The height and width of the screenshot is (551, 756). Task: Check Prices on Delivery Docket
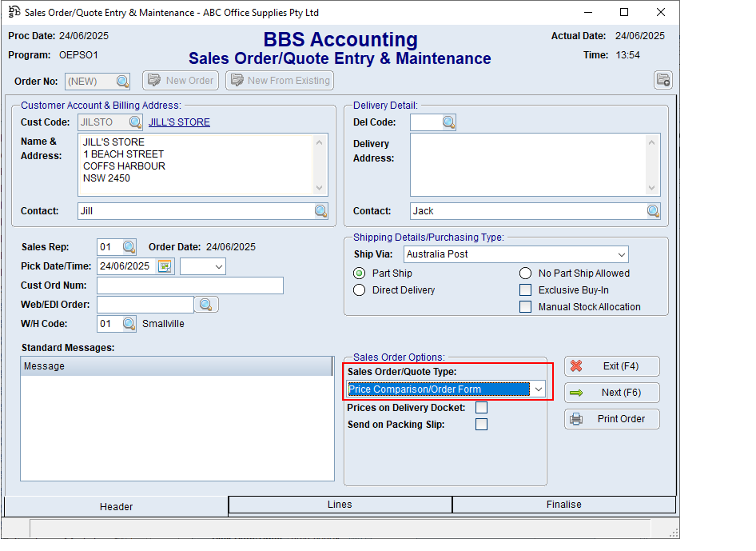tap(481, 406)
